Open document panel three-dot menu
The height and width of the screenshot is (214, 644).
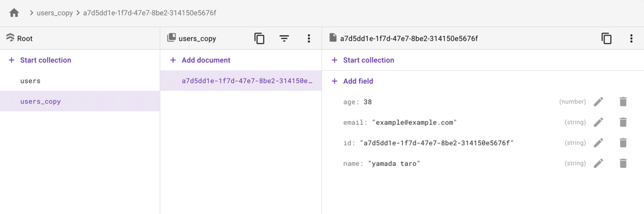631,39
